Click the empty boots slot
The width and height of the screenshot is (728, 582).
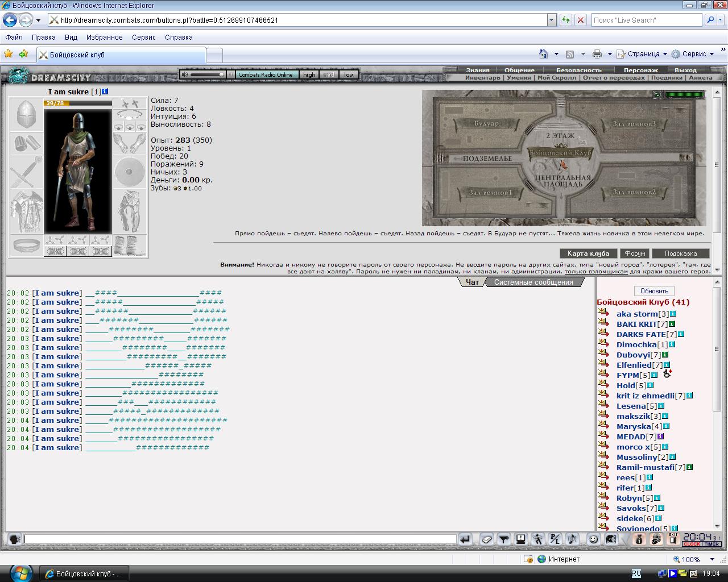[x=130, y=246]
